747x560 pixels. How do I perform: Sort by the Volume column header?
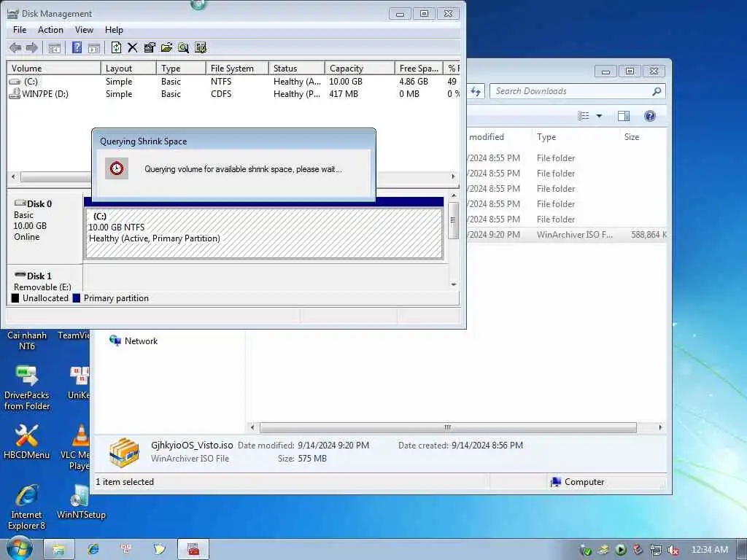point(53,68)
